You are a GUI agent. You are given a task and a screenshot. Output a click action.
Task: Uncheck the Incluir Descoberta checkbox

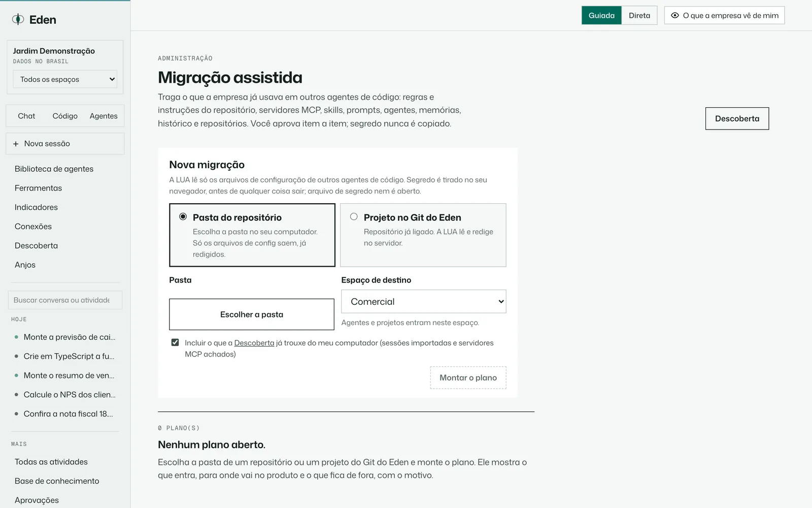175,342
